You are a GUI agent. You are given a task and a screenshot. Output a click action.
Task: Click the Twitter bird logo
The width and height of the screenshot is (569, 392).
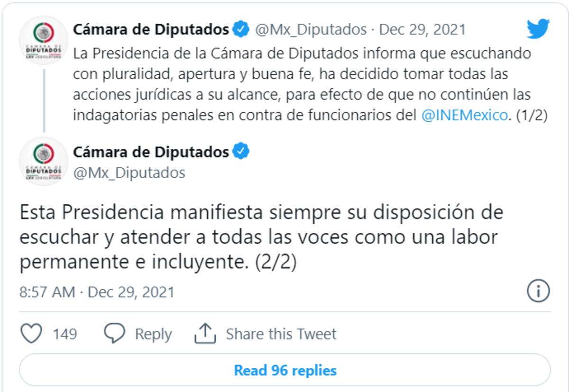pos(538,29)
